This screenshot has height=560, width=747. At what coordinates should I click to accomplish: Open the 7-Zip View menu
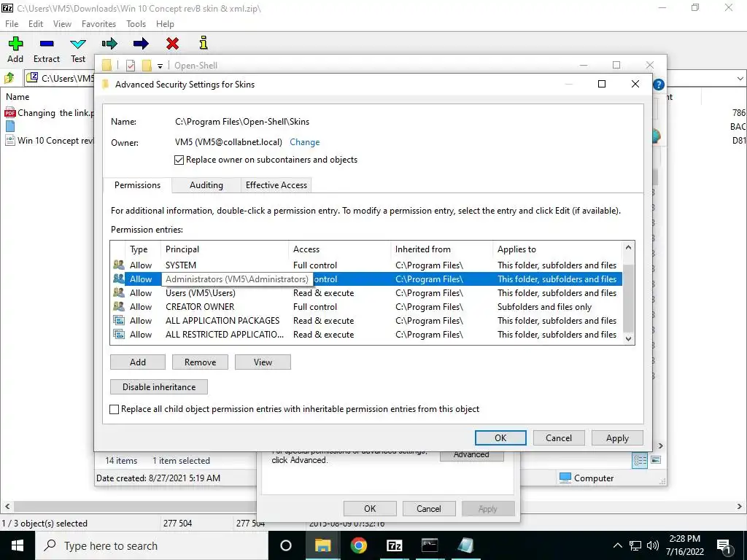pos(62,24)
